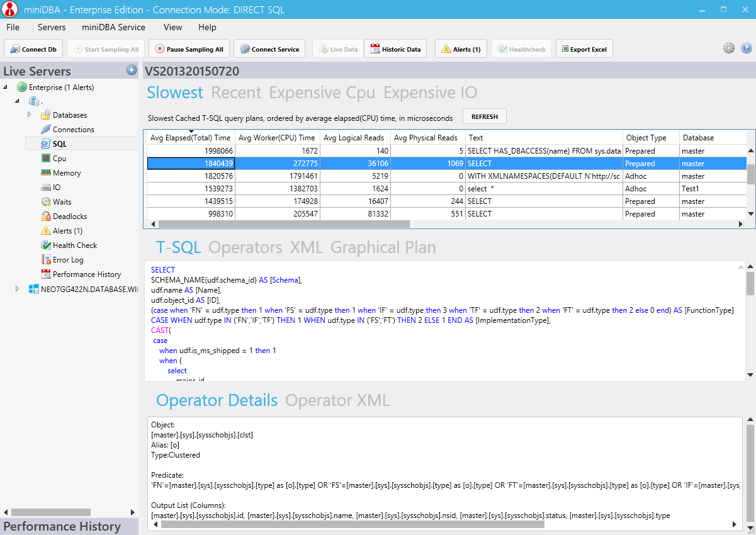Image resolution: width=756 pixels, height=535 pixels.
Task: Click the Deadlocks padlock icon
Action: click(x=46, y=217)
